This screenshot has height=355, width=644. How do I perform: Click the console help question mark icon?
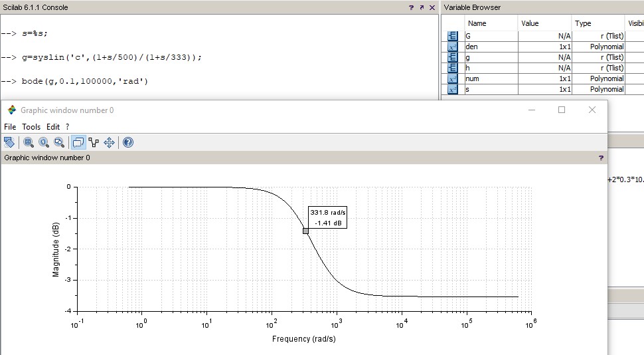tap(412, 7)
